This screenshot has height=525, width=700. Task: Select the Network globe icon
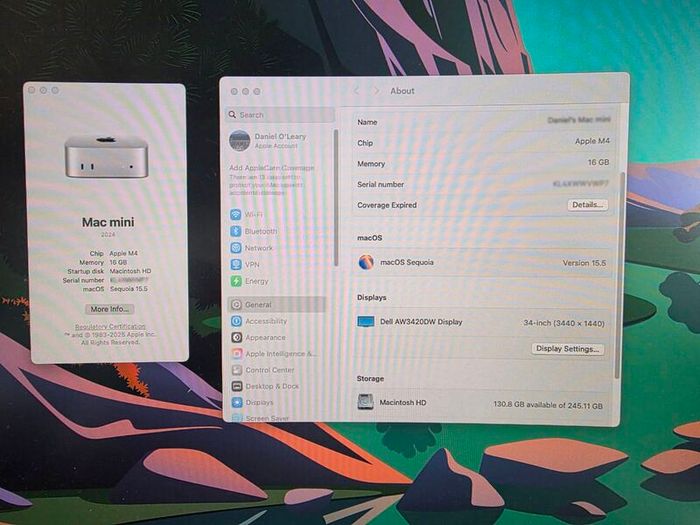click(236, 248)
